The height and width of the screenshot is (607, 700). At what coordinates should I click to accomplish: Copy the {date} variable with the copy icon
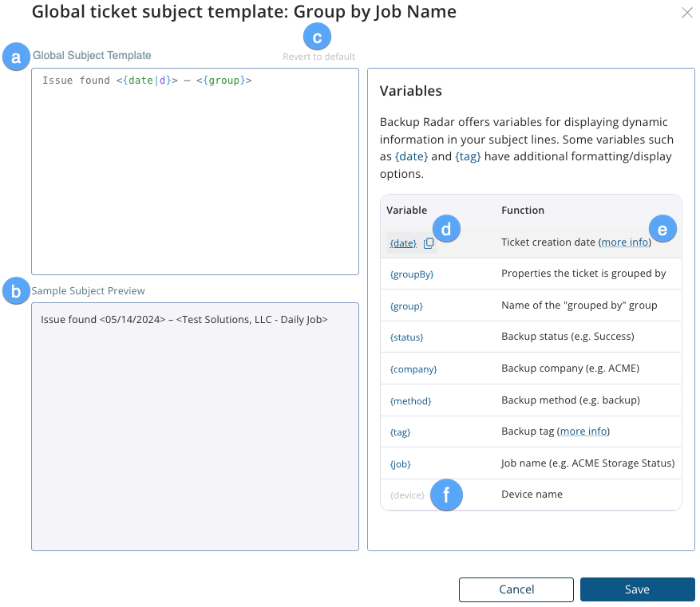point(429,243)
